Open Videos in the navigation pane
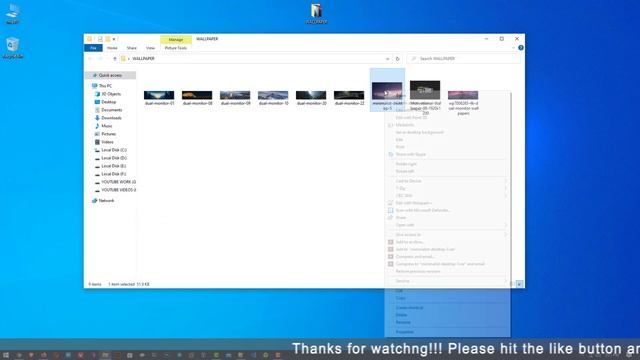Viewport: 640px width, 360px height. [x=107, y=142]
